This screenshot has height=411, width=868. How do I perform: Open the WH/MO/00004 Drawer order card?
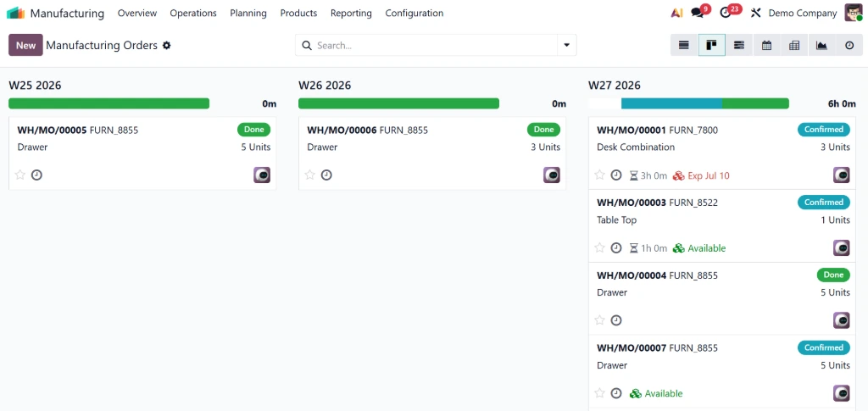pyautogui.click(x=723, y=298)
